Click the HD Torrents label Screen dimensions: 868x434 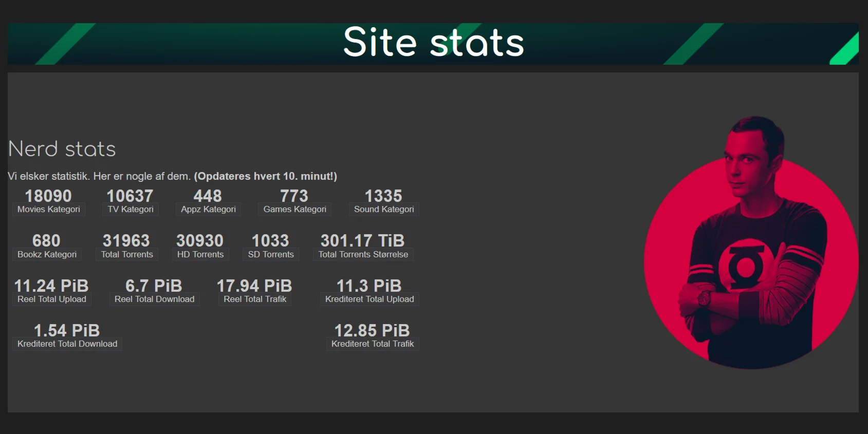(x=200, y=254)
